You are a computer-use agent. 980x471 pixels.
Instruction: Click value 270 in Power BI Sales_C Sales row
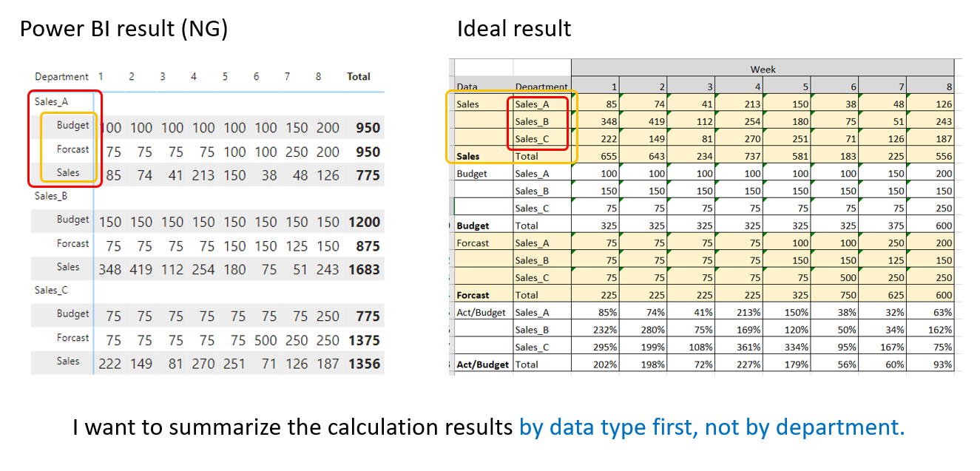204,364
